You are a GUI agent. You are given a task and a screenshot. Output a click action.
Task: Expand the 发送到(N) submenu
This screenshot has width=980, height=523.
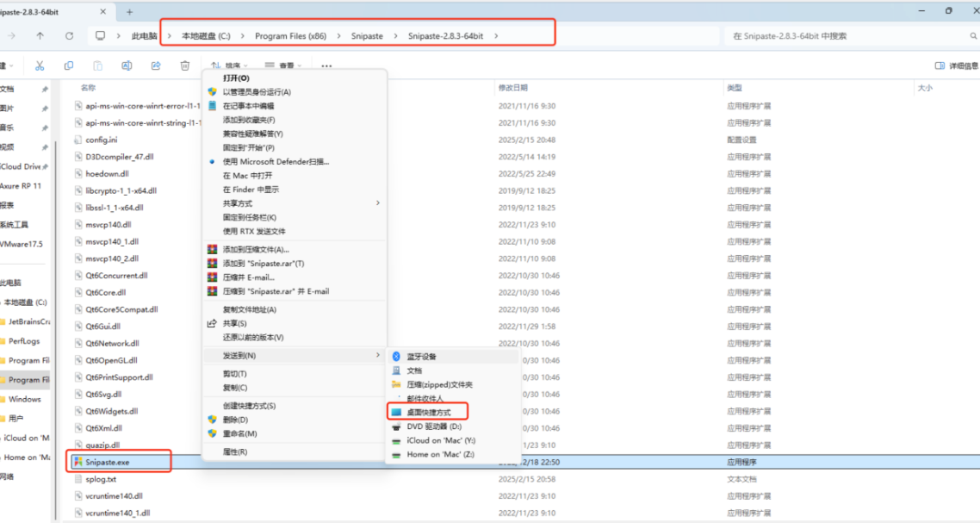(295, 355)
